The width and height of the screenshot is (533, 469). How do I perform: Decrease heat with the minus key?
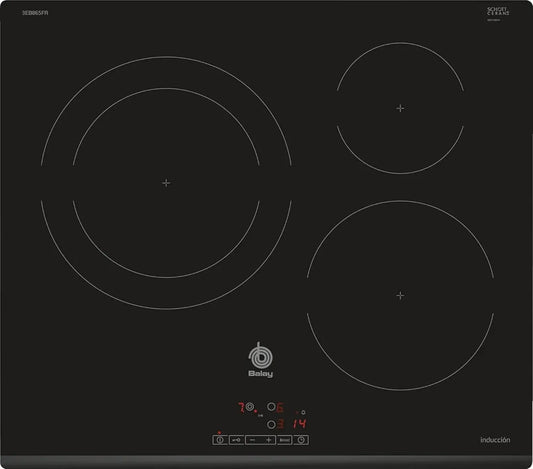252,440
